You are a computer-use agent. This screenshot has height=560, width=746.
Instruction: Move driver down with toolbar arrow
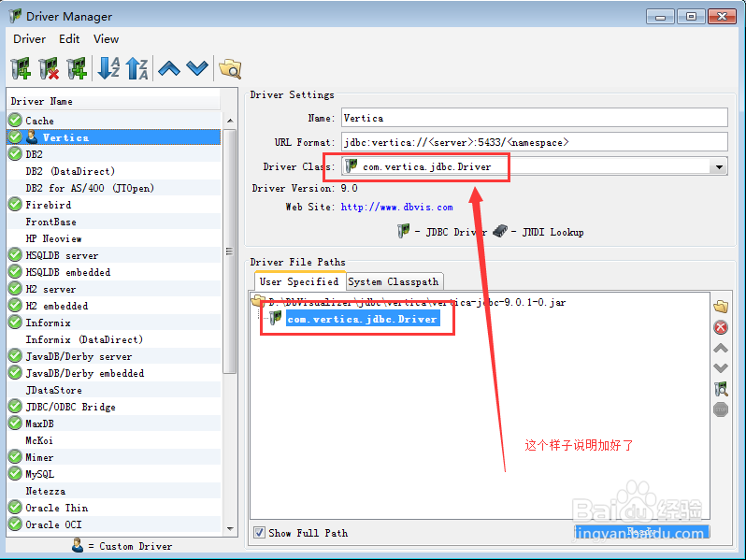pyautogui.click(x=197, y=69)
